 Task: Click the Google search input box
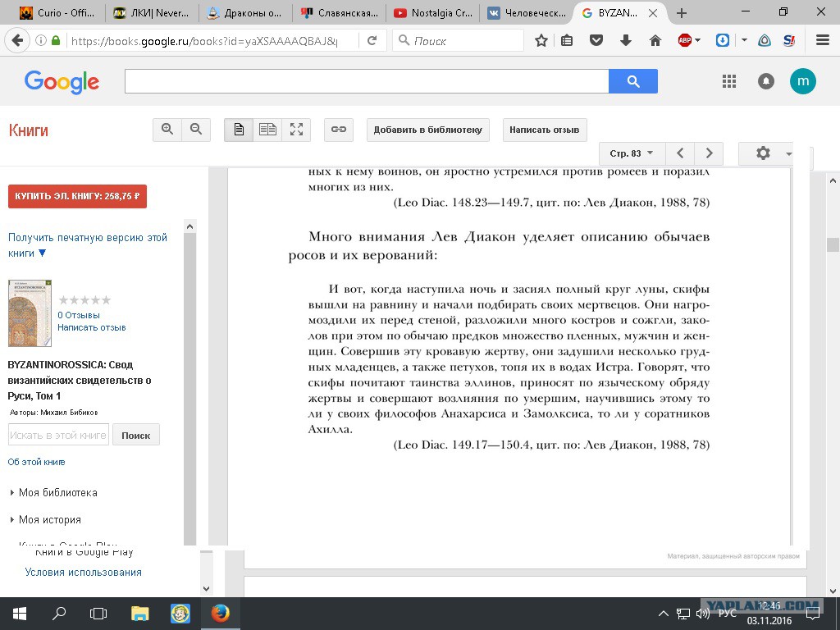(x=367, y=81)
